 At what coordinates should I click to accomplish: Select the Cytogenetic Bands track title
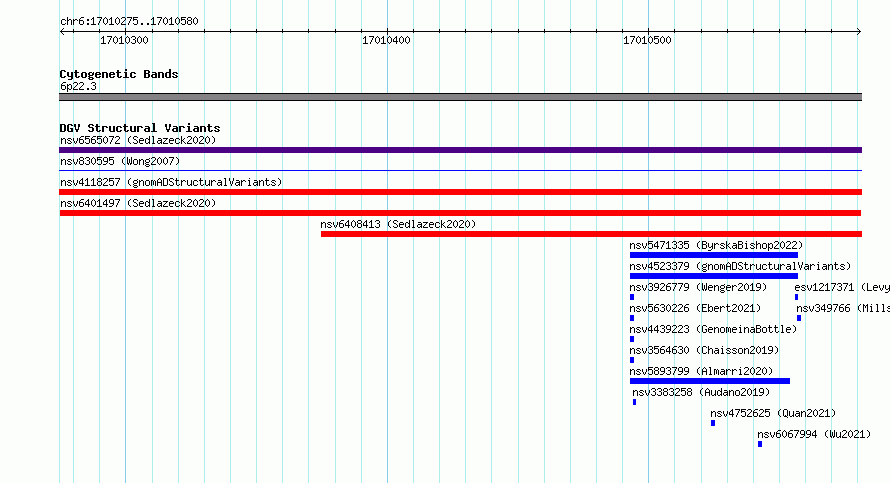click(119, 74)
